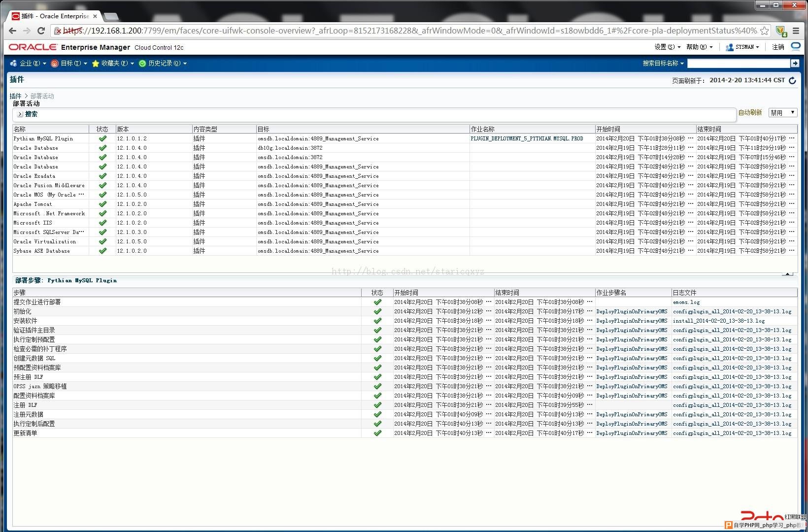The width and height of the screenshot is (808, 532).
Task: Open install_2014-02-20_13-38-13.log link
Action: click(719, 321)
